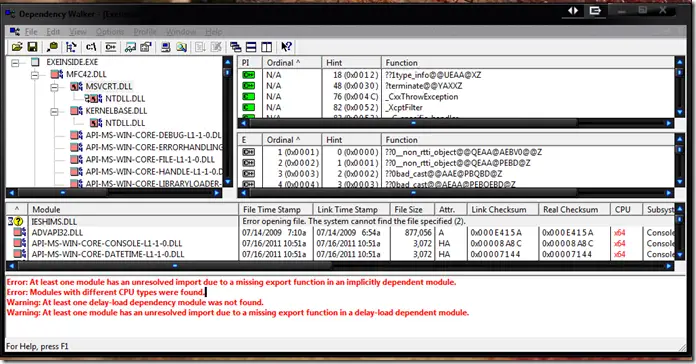The width and height of the screenshot is (696, 364).
Task: Click the green icon beside _CxxThrowException
Action: (249, 96)
